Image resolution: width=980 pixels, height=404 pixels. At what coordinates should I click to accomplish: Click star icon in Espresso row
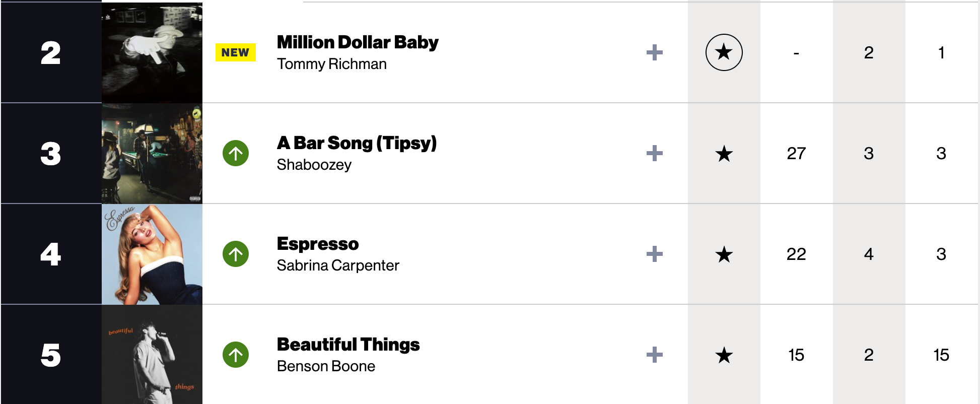pos(724,254)
